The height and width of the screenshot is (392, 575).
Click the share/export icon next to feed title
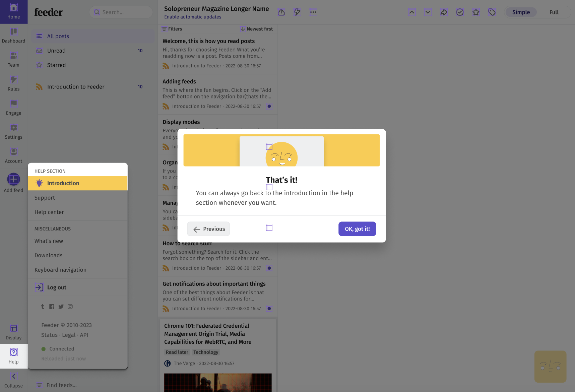(281, 12)
